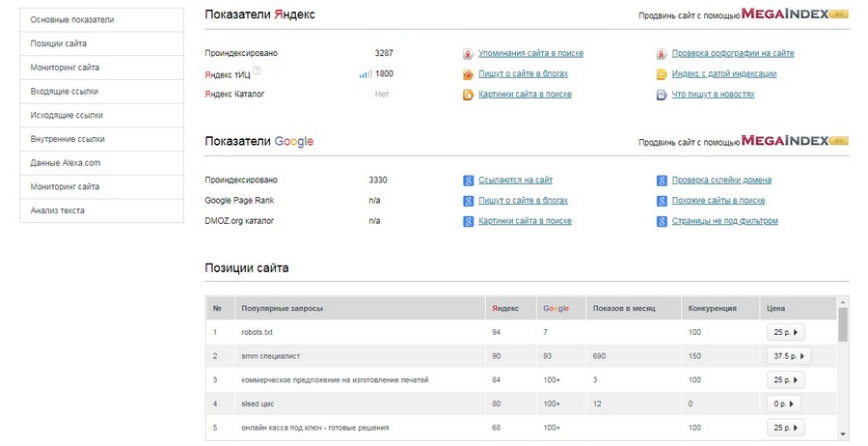Follow 'Что пишут в новостях' link
Screen dimensions: 868x446
(713, 95)
